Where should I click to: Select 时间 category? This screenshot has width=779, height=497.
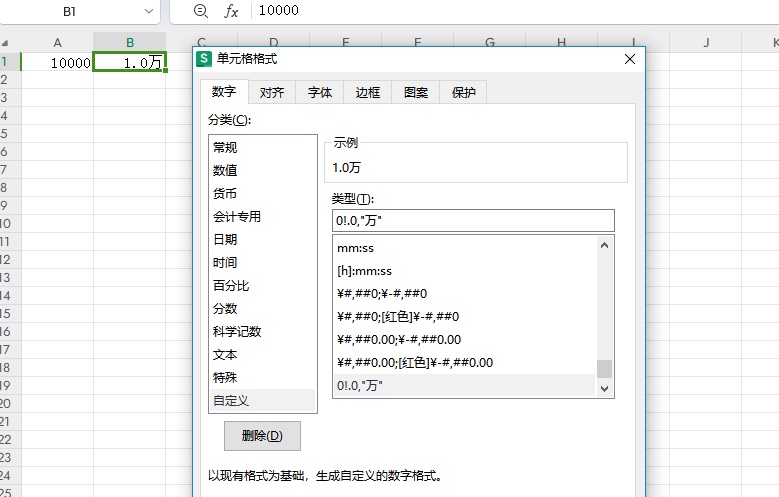(262, 262)
